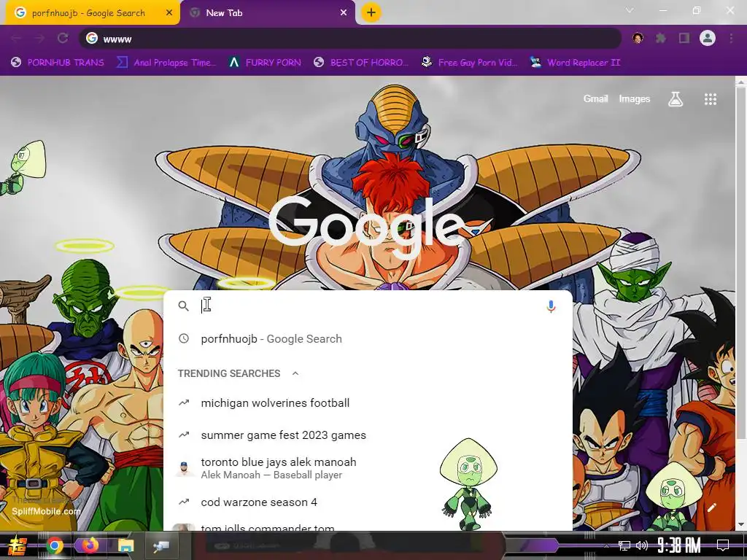The width and height of the screenshot is (747, 560).
Task: Open Search Labs flask icon
Action: click(676, 99)
